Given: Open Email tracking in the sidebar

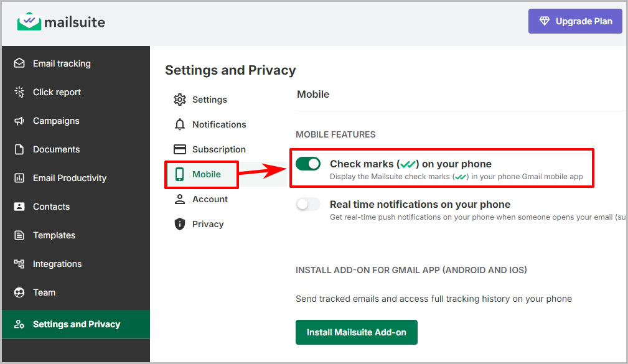Looking at the screenshot, I should pos(76,63).
